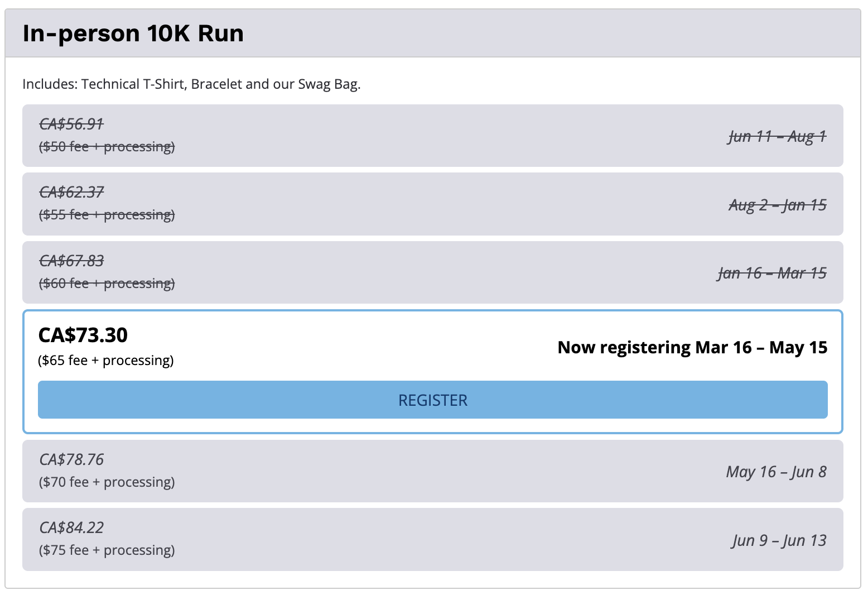
Task: Click the Technical T-Shirt includes description text
Action: [191, 84]
